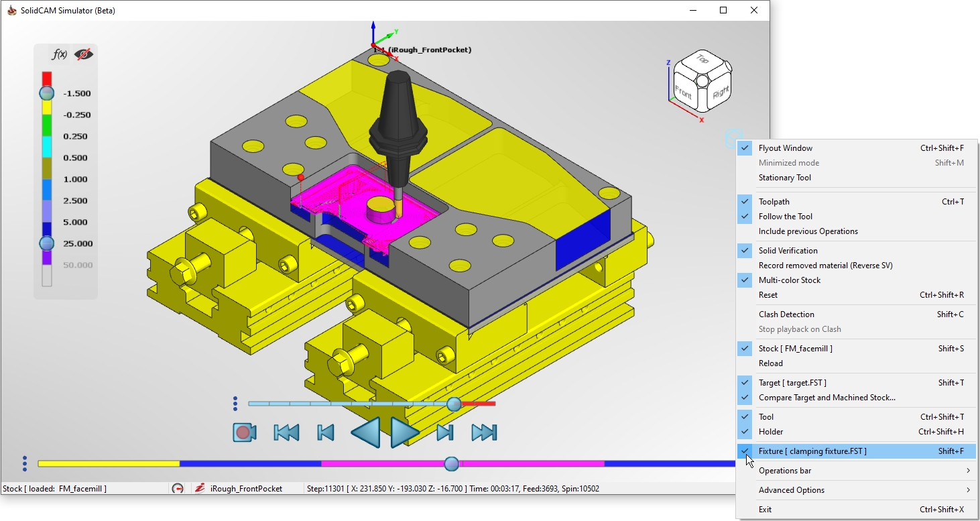Viewport: 980px width, 521px height.
Task: Toggle Stock [ FM_facemill ] visibility
Action: tap(856, 349)
